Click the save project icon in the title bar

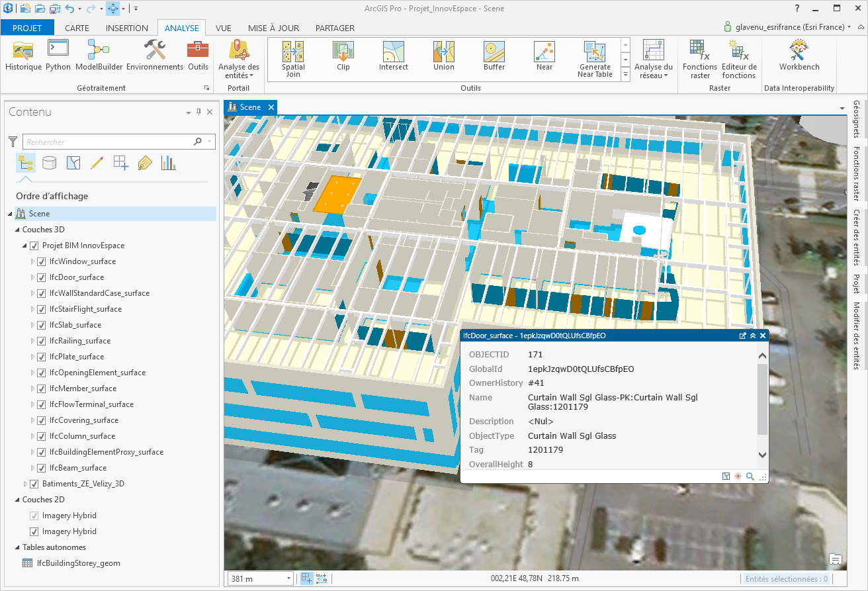click(x=54, y=9)
